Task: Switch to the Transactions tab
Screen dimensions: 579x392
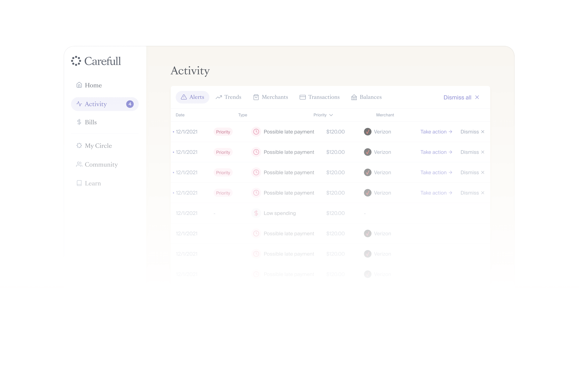Action: (x=319, y=97)
